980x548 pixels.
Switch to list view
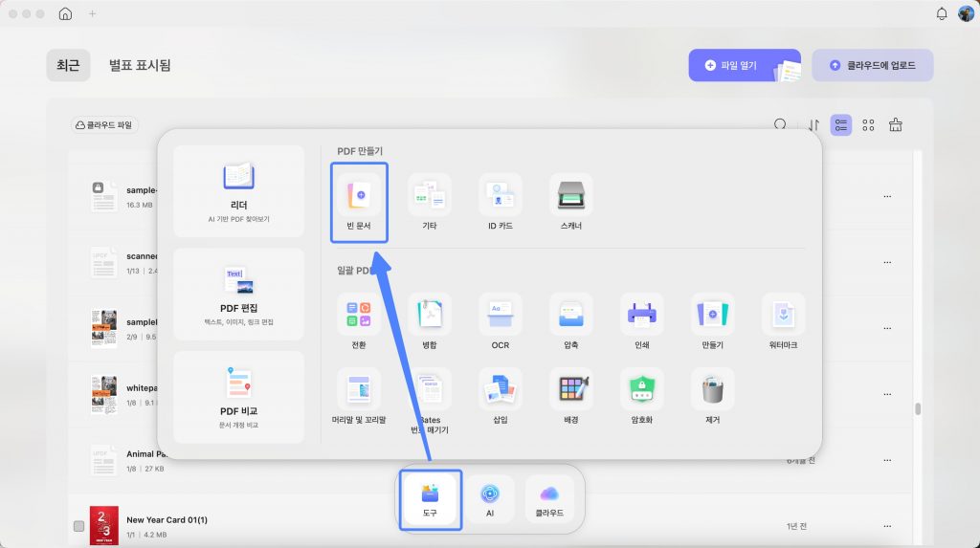pos(840,125)
